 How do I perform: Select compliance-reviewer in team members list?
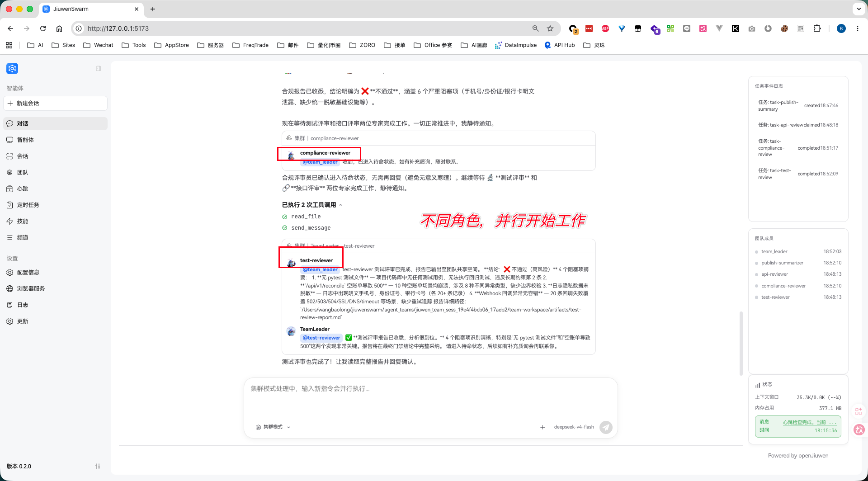click(x=798, y=286)
